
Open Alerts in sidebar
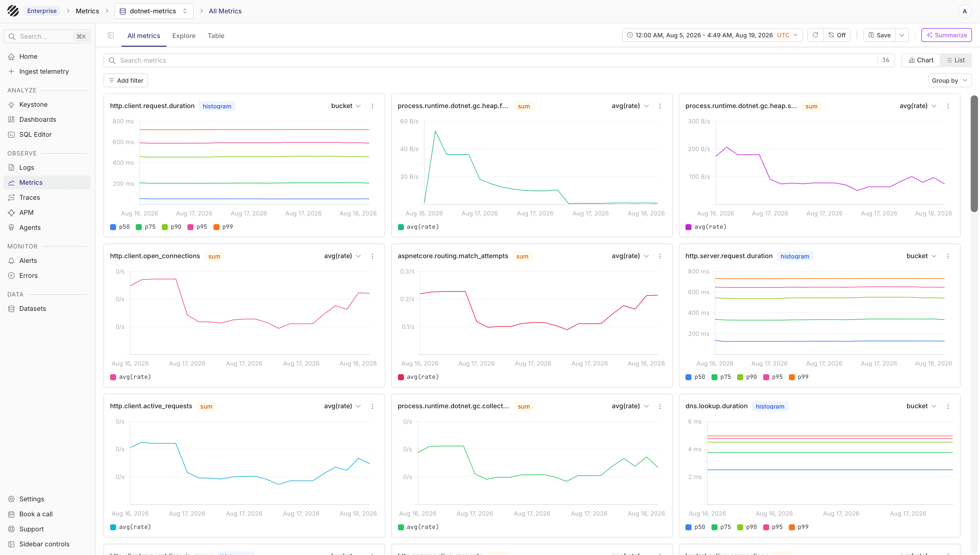click(47, 260)
